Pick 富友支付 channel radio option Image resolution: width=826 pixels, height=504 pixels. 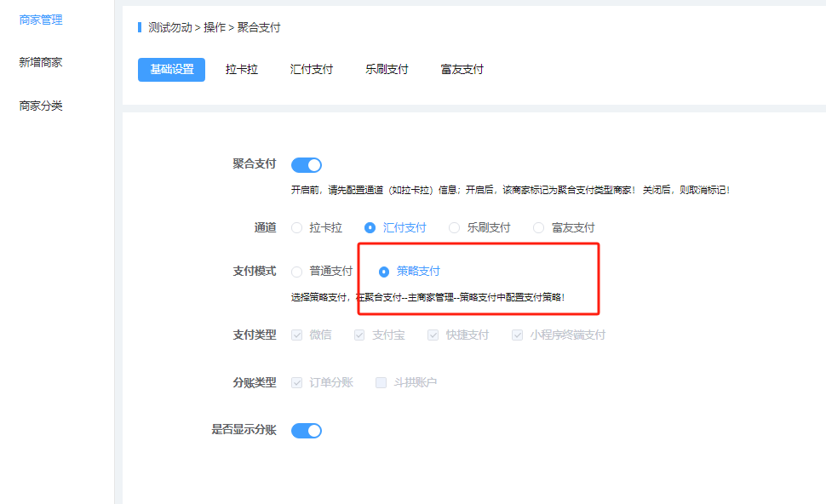tap(539, 228)
